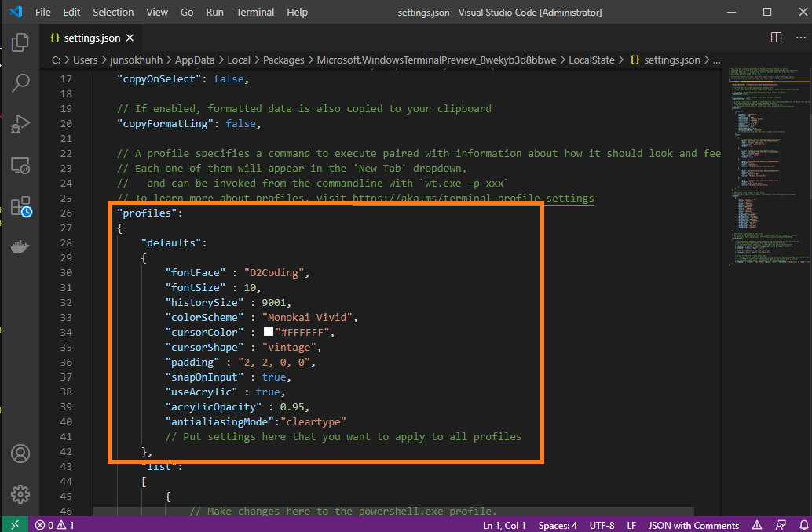Click the "defaults" key on line 28

coord(171,242)
